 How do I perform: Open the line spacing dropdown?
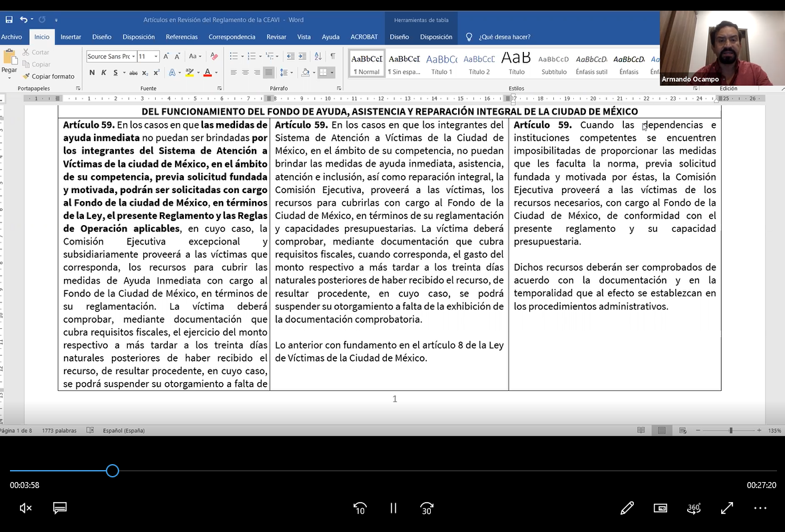(292, 73)
